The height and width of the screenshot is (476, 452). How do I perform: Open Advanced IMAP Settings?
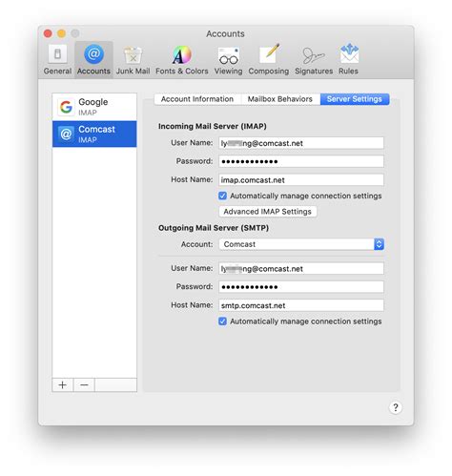[x=268, y=212]
